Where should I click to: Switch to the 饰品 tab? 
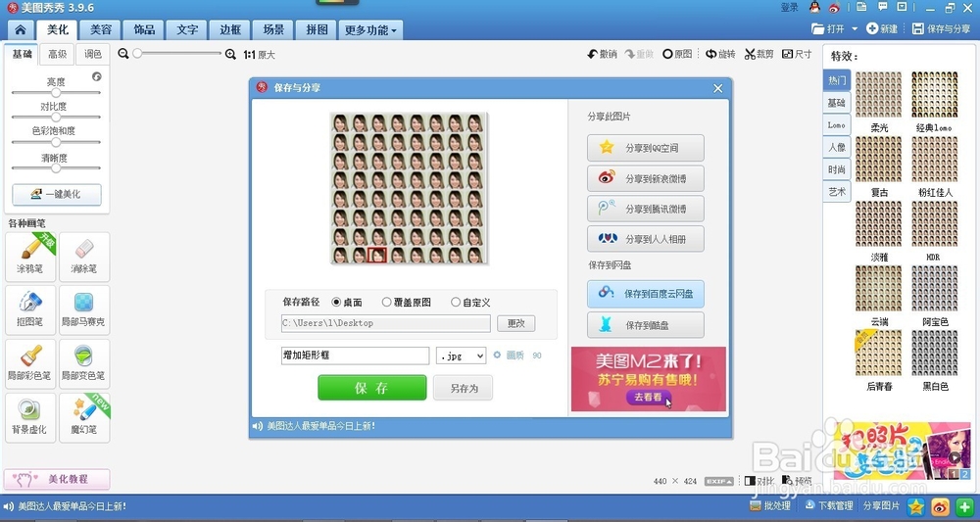[144, 30]
